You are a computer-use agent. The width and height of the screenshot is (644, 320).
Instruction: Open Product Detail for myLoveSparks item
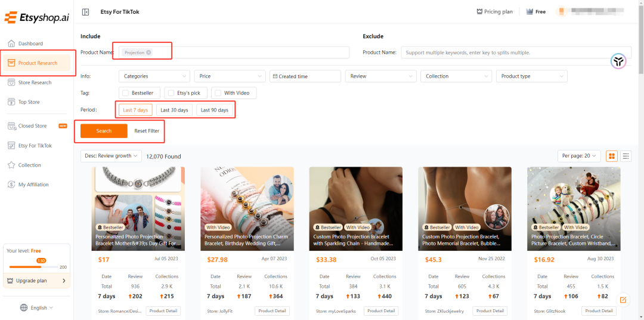pos(381,311)
